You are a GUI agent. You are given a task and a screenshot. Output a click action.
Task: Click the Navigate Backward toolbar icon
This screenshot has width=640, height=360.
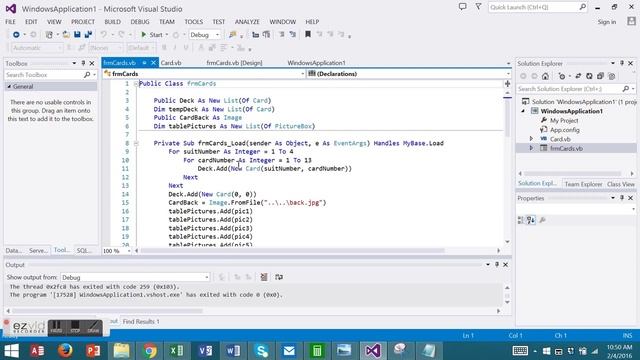tap(16, 35)
